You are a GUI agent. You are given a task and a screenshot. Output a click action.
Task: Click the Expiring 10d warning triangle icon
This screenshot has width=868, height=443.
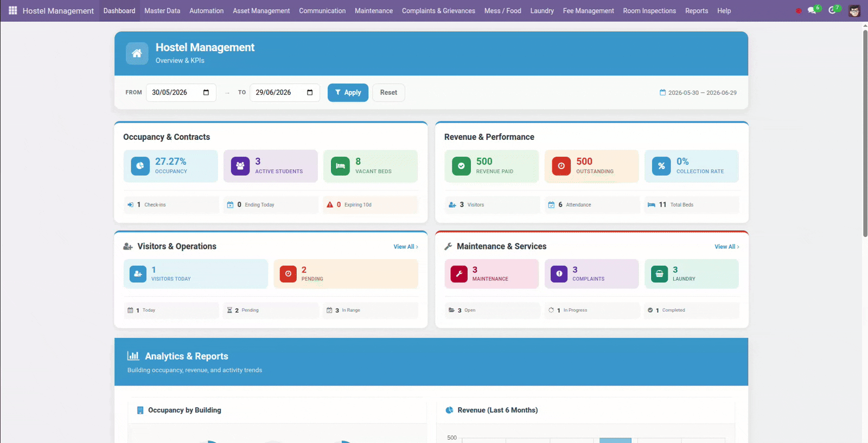tap(330, 205)
